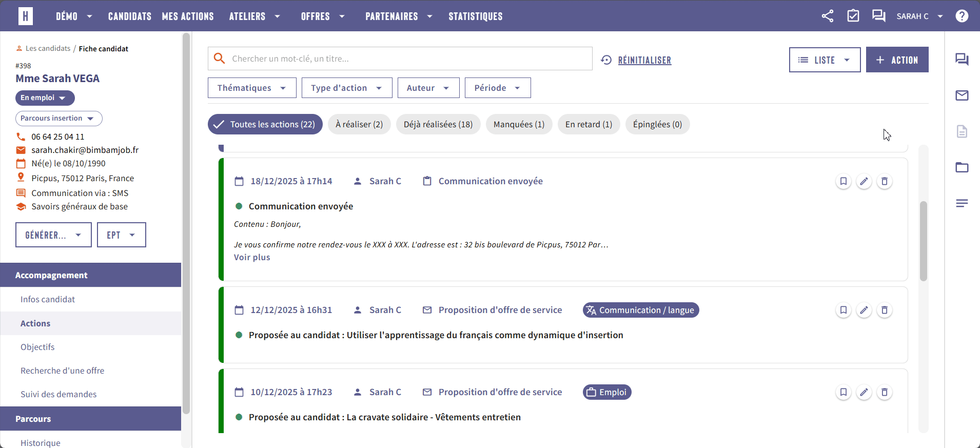The height and width of the screenshot is (448, 980).
Task: Edit the 12/12/2025 action card
Action: point(864,310)
